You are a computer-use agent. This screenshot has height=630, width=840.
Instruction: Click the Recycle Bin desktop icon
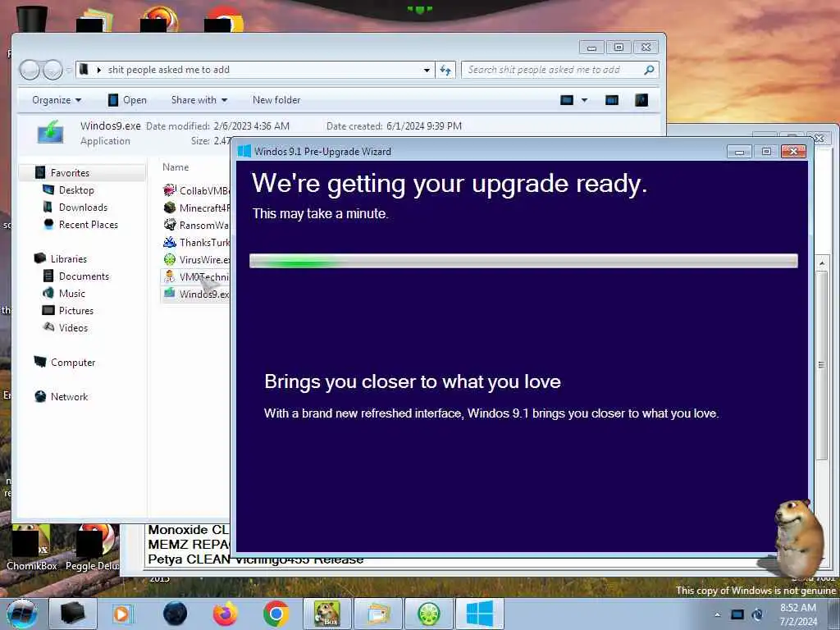[32, 20]
